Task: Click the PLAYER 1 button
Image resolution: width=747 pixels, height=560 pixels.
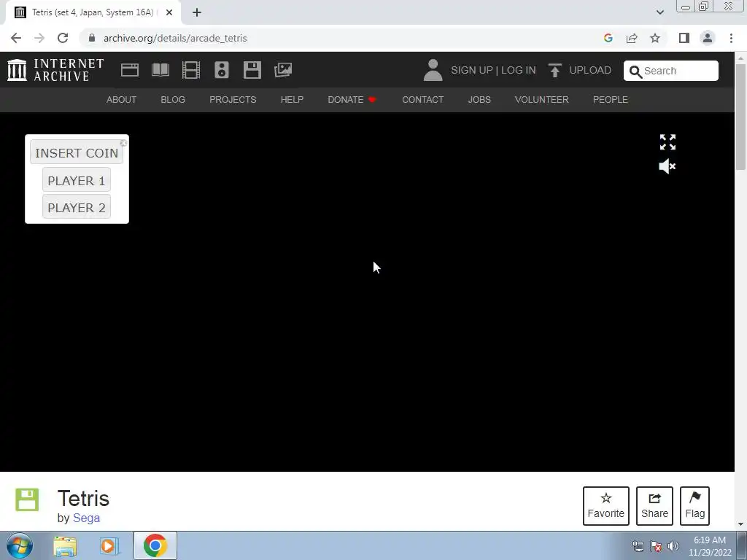Action: 76,181
